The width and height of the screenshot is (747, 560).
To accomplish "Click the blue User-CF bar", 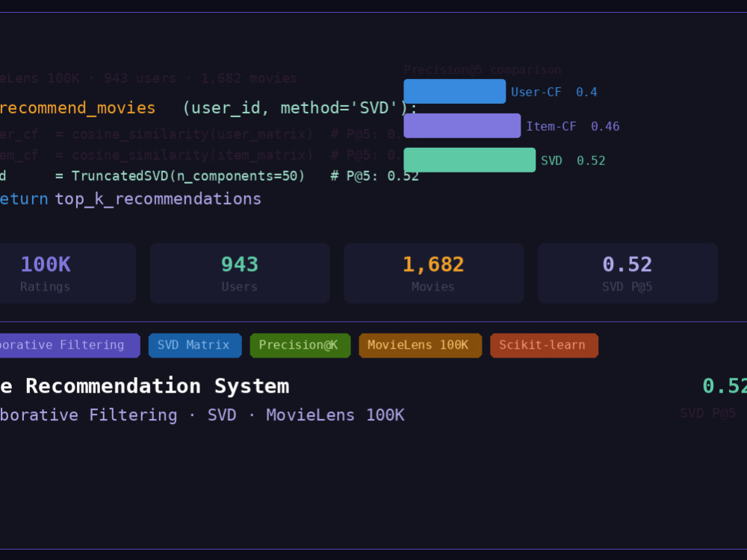I will (454, 91).
